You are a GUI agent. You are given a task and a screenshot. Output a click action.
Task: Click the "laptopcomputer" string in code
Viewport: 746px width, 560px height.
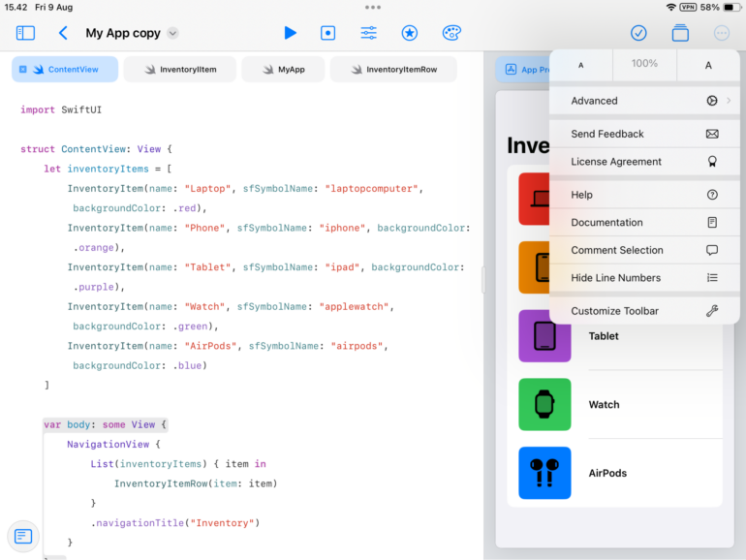tap(372, 188)
